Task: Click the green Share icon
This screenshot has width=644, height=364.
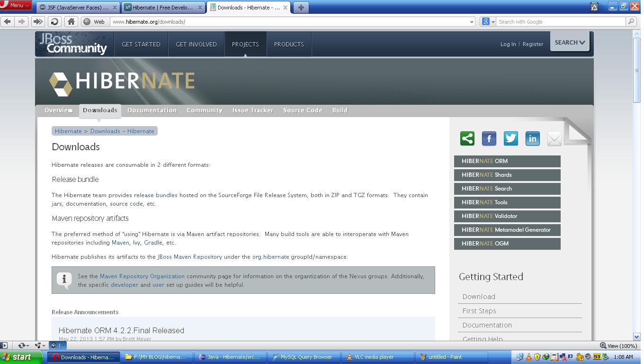Action: coord(467,138)
